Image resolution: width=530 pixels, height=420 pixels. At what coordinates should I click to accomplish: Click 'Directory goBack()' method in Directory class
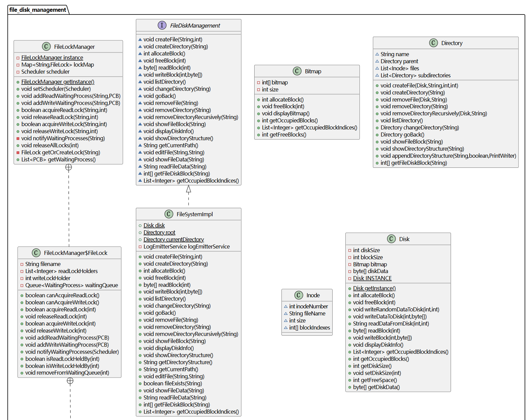[x=402, y=135]
